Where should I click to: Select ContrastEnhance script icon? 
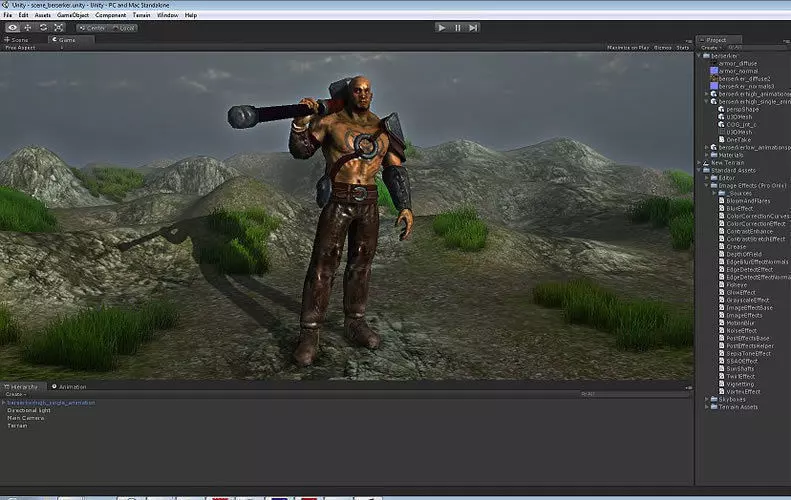click(x=721, y=231)
